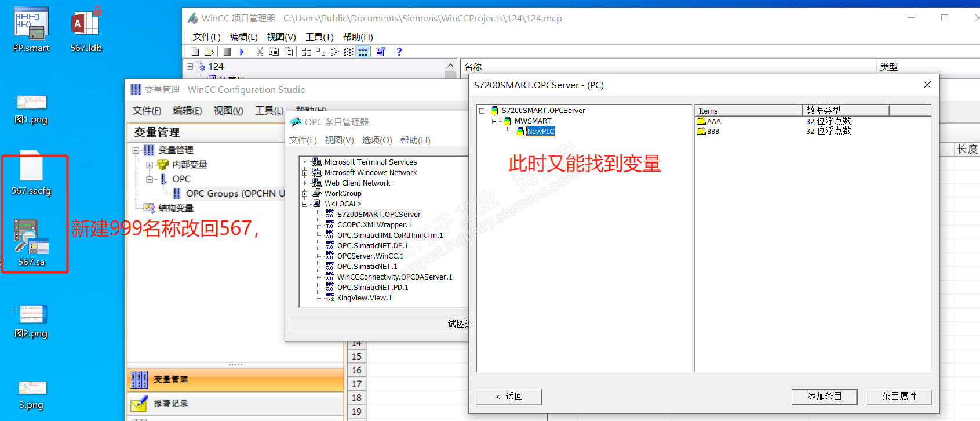
Task: Switch to large icons view in WinCC toolbar
Action: [307, 52]
